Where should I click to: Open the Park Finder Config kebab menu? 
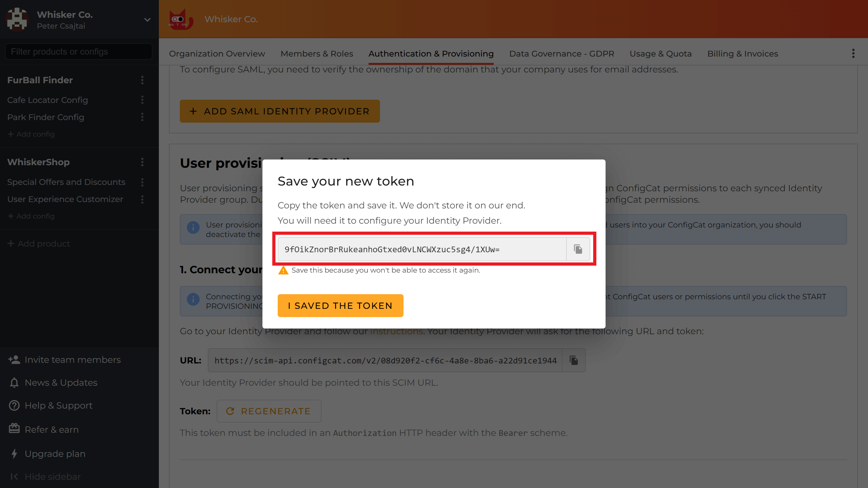(x=142, y=117)
